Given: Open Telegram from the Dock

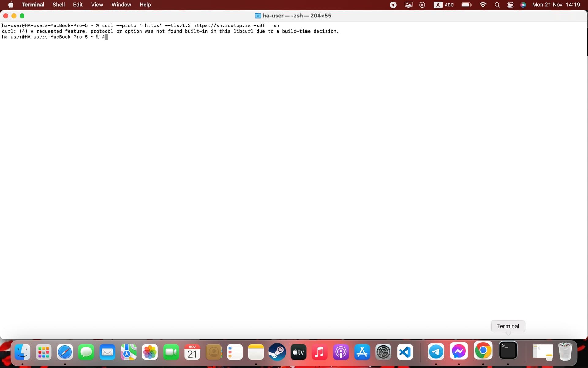Looking at the screenshot, I should 436,352.
